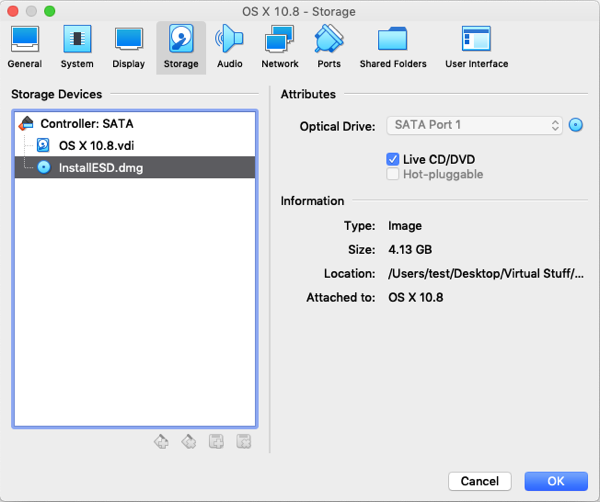Click the Attached to value OS X 10.8
This screenshot has width=600, height=502.
pyautogui.click(x=416, y=297)
